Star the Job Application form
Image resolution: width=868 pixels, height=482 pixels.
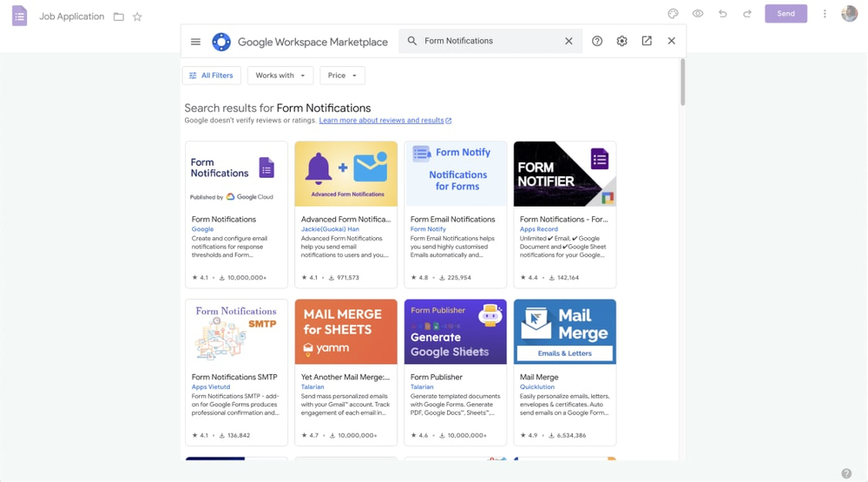[x=137, y=17]
